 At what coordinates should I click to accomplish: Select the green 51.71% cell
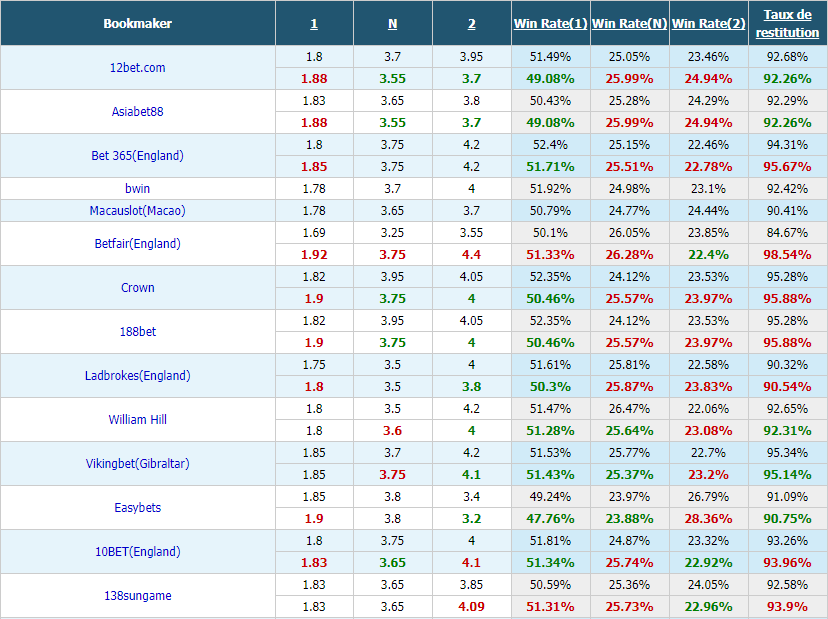point(550,167)
